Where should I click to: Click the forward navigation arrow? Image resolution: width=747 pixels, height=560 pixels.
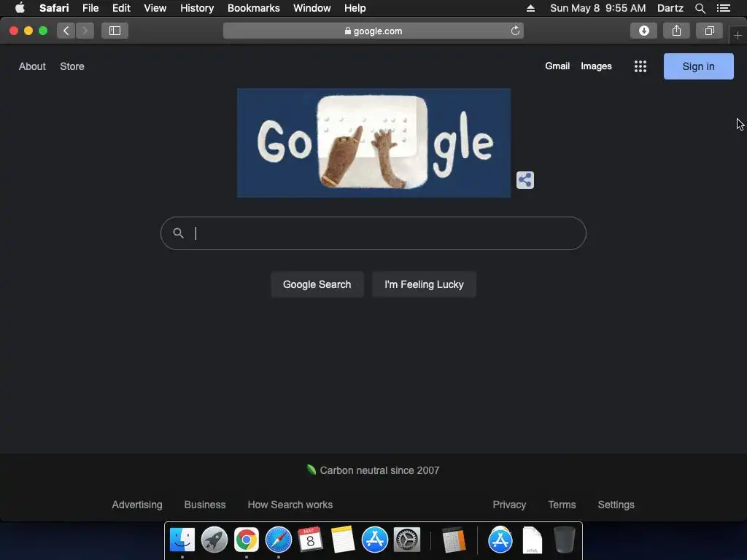pos(85,31)
